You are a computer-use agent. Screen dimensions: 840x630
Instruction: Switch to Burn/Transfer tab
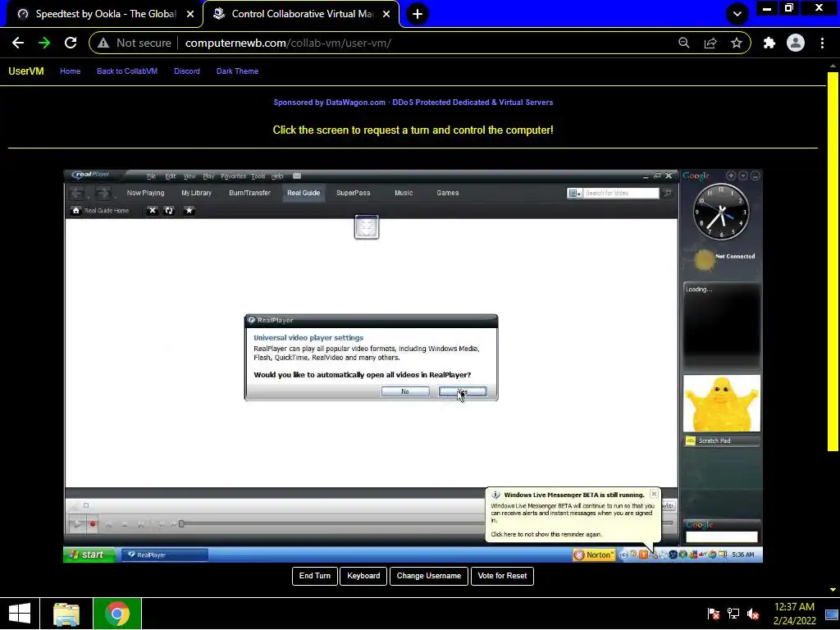(249, 193)
